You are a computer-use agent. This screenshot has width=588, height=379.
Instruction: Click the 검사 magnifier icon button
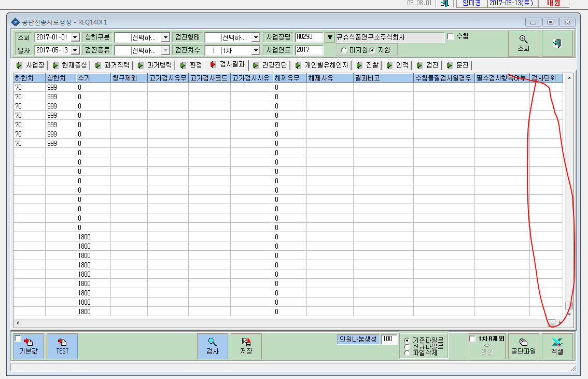pos(213,346)
